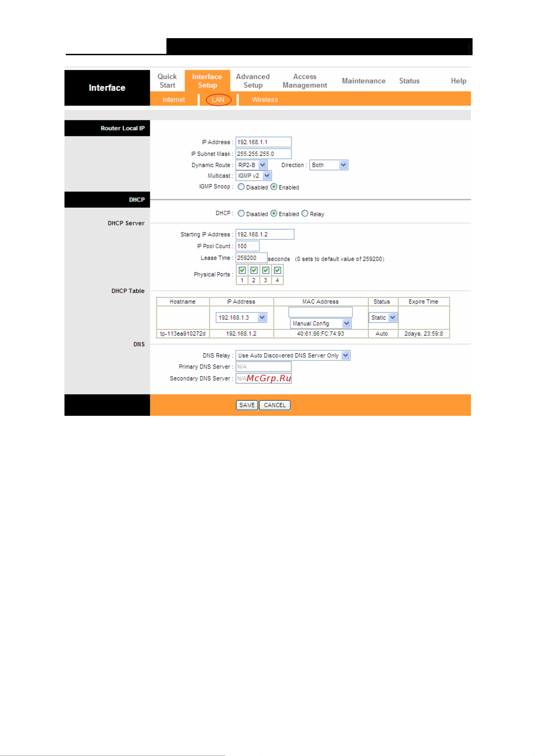Select the Interface Setup tab
Viewport: 535px width, 756px height.
click(207, 81)
